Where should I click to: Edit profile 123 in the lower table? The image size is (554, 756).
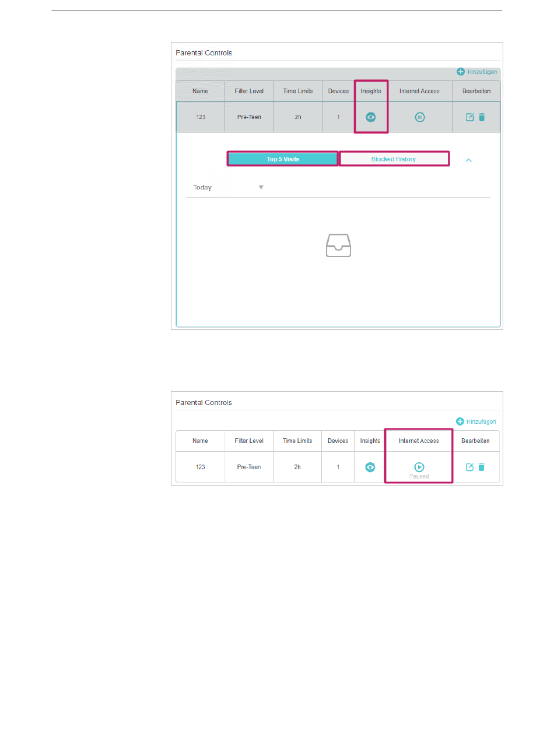(469, 467)
